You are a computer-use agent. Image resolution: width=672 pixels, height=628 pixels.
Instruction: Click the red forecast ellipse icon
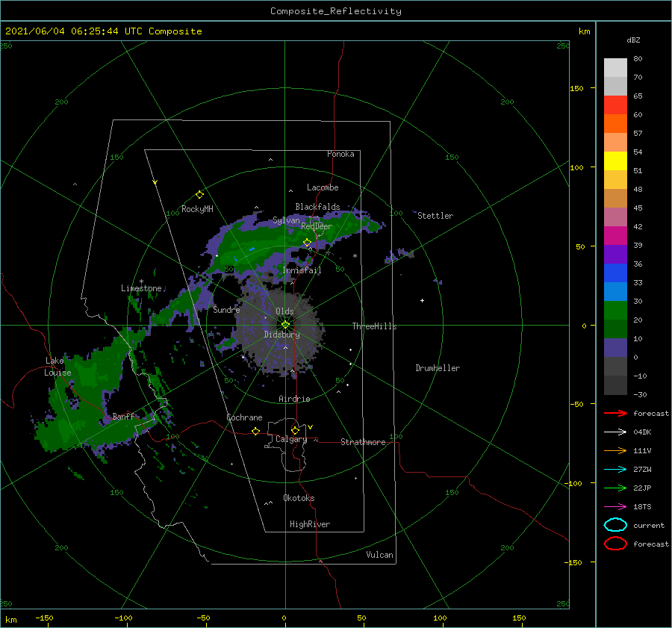point(615,544)
